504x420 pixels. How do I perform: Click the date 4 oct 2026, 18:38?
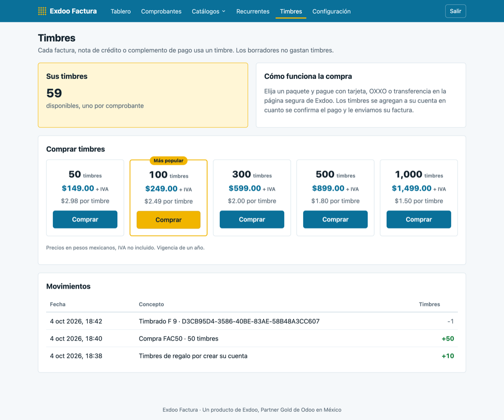pos(76,356)
